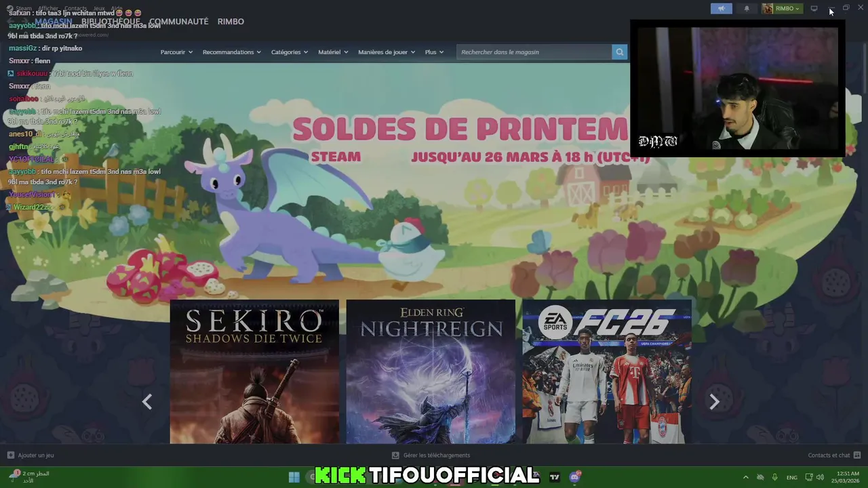
Task: Expand the Recommandations dropdown
Action: (232, 52)
